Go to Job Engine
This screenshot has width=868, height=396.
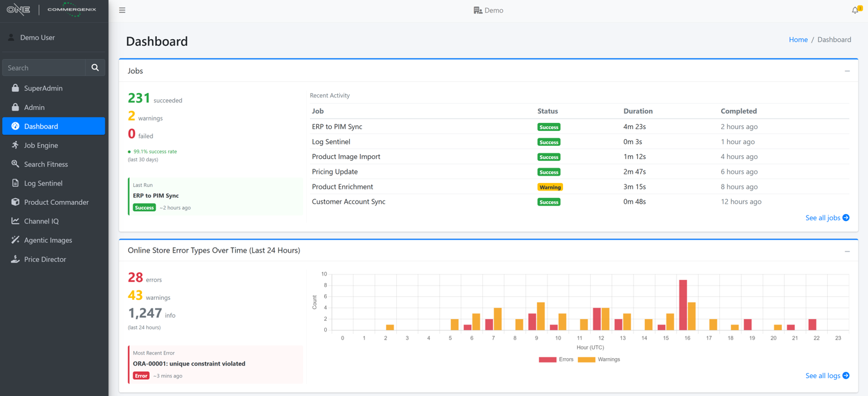tap(54, 145)
